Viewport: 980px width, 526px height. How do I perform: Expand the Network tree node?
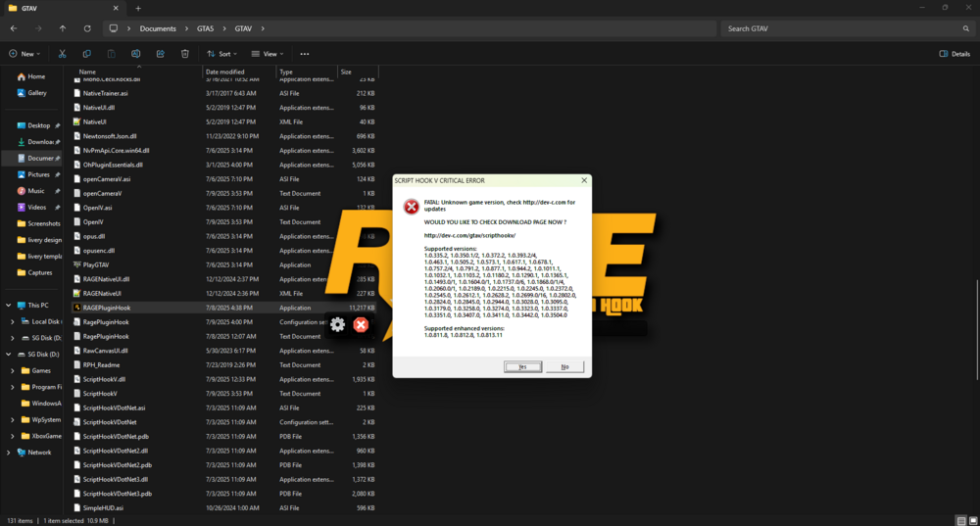pyautogui.click(x=8, y=453)
